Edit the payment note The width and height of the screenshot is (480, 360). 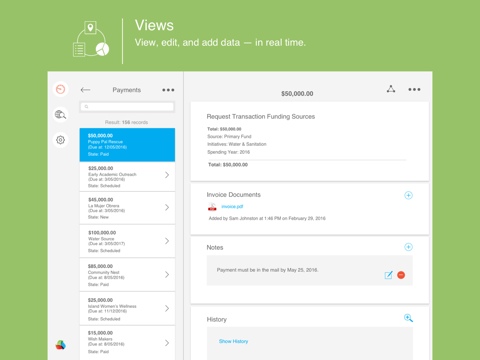pyautogui.click(x=388, y=275)
